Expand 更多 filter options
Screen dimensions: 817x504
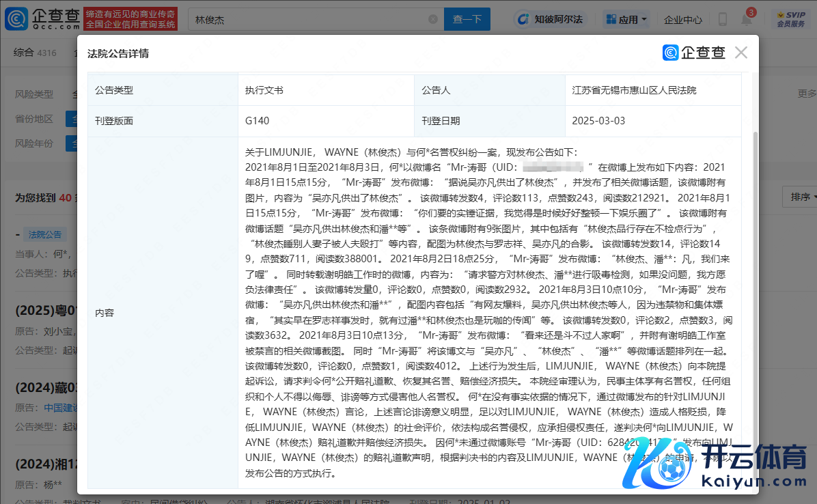pos(806,94)
